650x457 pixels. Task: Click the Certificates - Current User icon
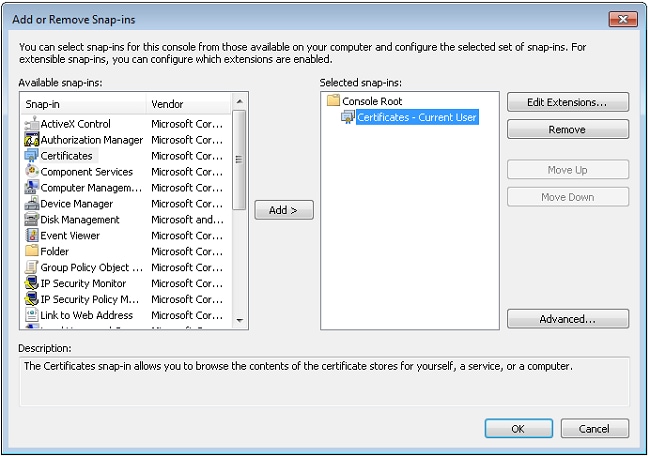(x=347, y=117)
